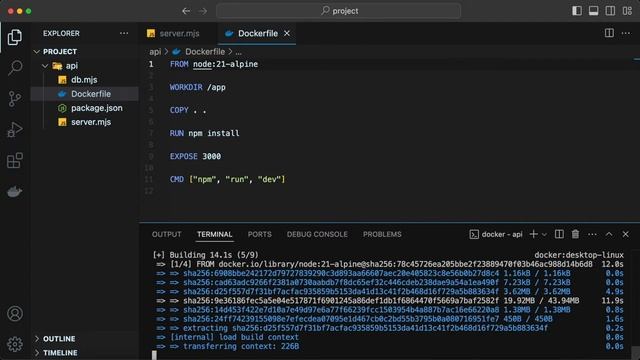Open Run and Debug view
The height and width of the screenshot is (360, 640).
[x=15, y=130]
